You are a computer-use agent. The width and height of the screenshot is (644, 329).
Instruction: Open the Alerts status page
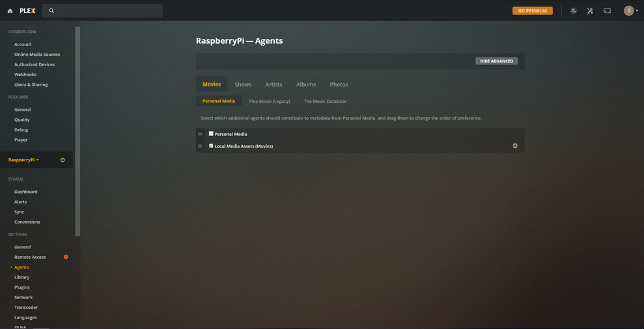[21, 202]
